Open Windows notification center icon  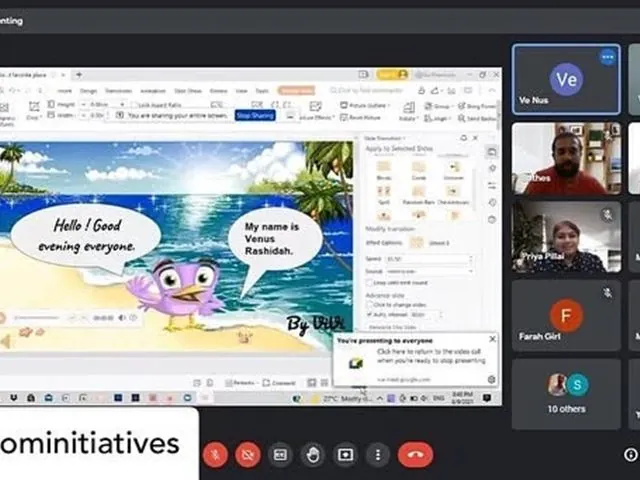(487, 398)
